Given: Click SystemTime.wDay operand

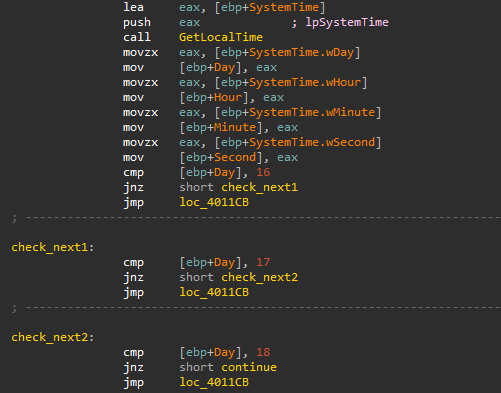Looking at the screenshot, I should (x=301, y=52).
